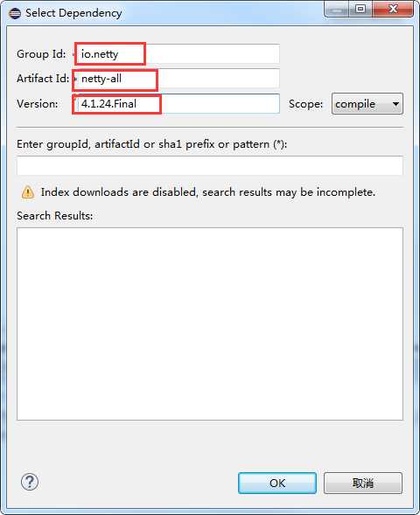
Task: Click the 'Search Results:' label
Action: 55,216
